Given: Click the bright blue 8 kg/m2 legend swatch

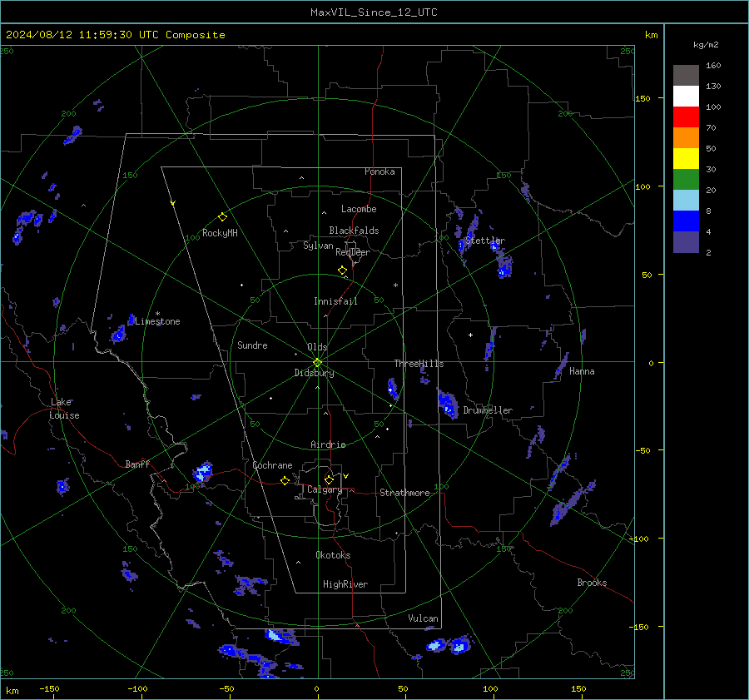Looking at the screenshot, I should click(x=686, y=221).
